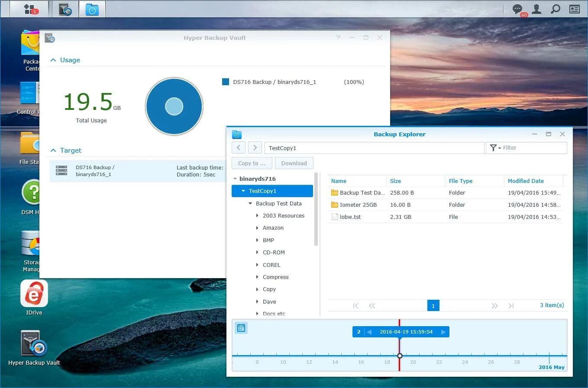Select the Compress folder in tree
Viewport: 588px width, 388px height.
[x=275, y=277]
